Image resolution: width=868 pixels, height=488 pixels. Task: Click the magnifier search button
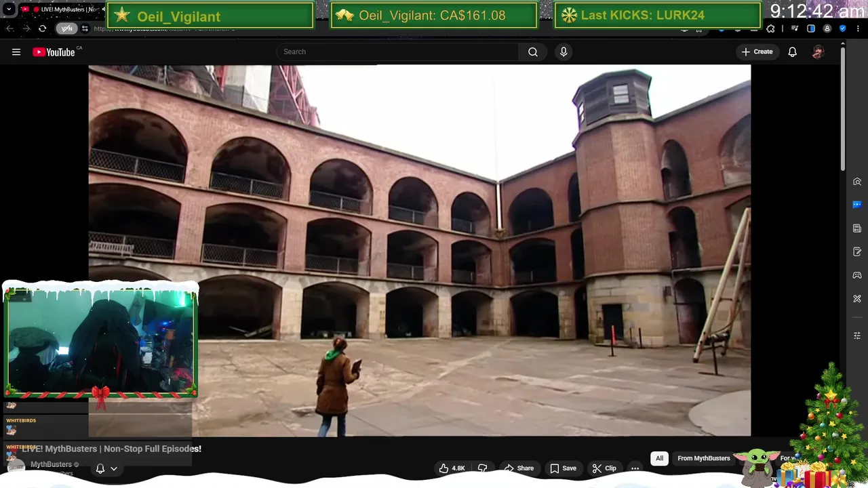[533, 52]
